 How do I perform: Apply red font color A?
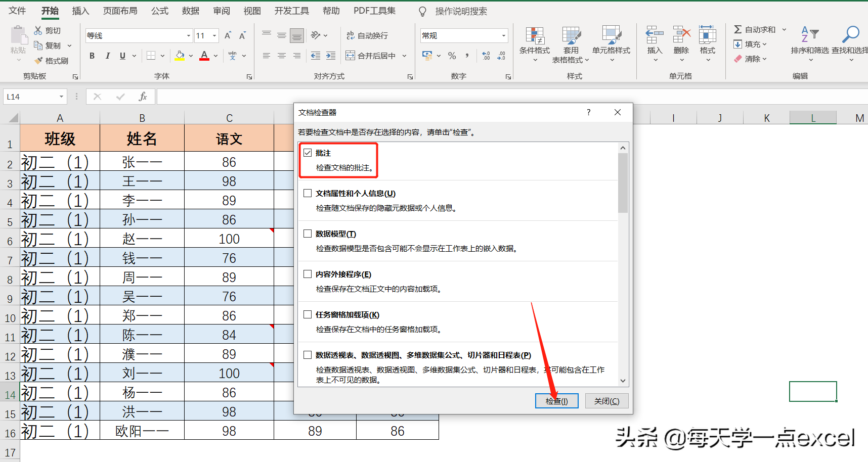(x=204, y=56)
